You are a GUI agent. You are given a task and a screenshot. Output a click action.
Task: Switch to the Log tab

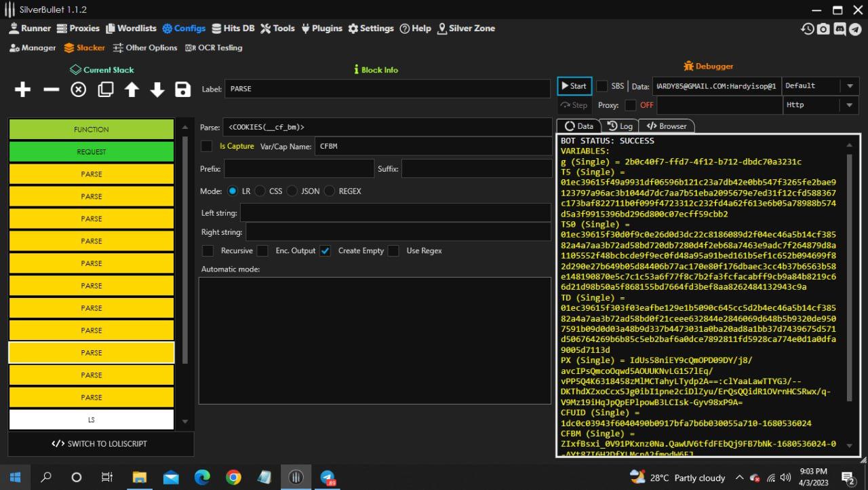click(x=619, y=126)
